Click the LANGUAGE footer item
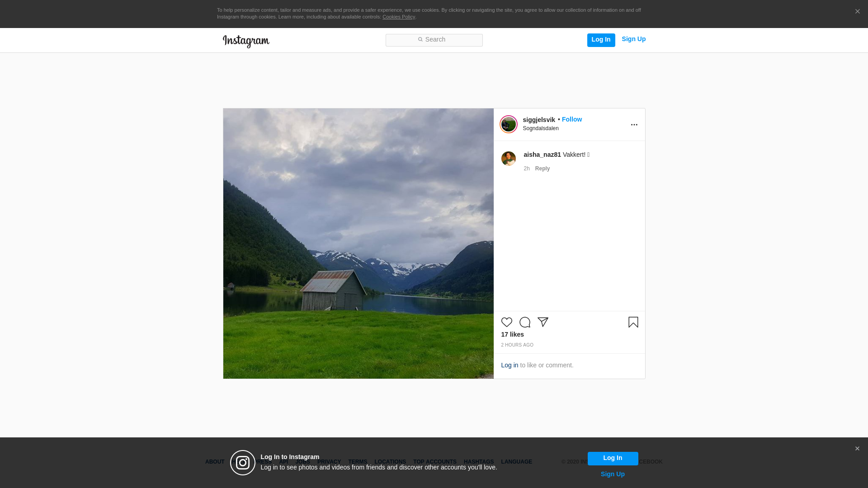 coord(516,462)
